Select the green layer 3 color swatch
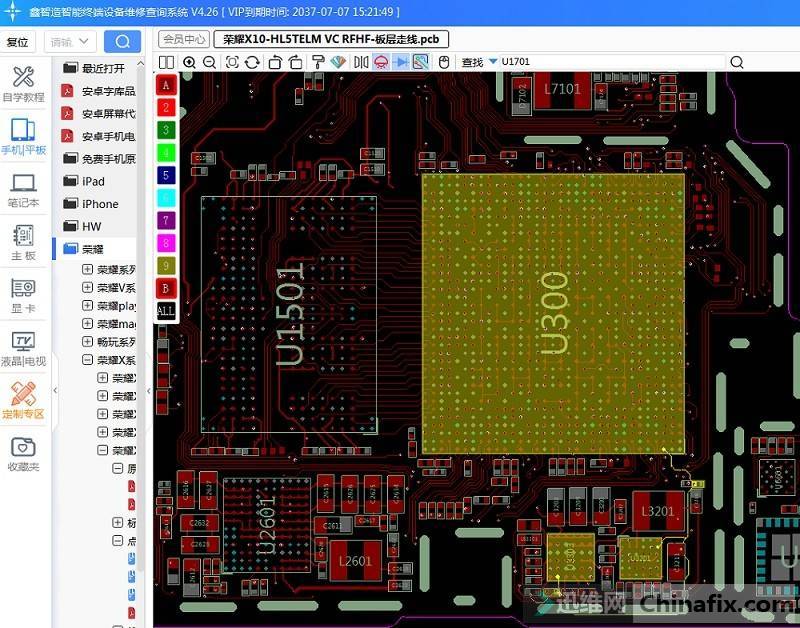This screenshot has width=800, height=628. point(166,130)
